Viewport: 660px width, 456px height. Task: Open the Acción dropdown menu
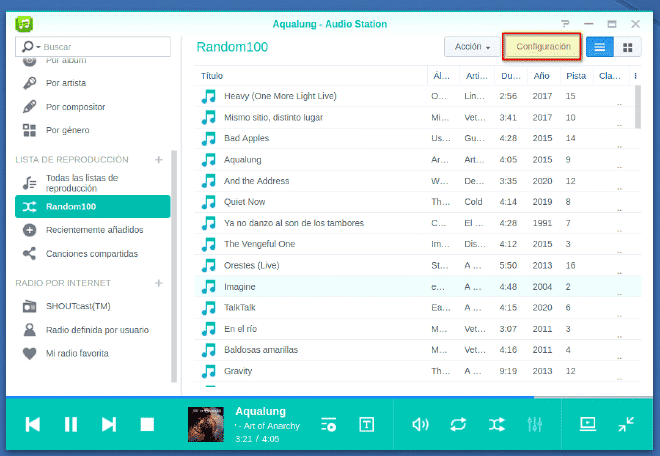coord(472,47)
